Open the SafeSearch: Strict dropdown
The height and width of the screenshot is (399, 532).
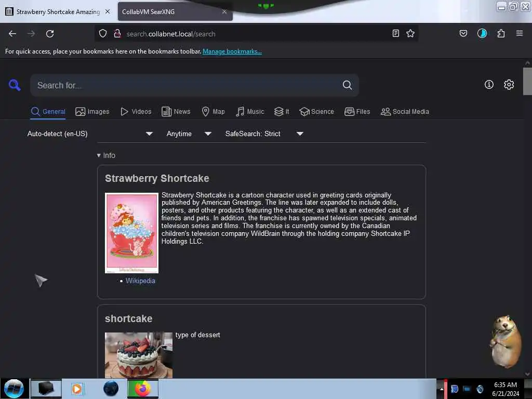pyautogui.click(x=264, y=134)
